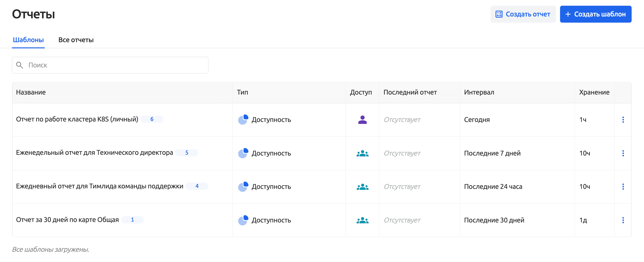Open report Отчет за 30 дней по карте Общая
This screenshot has width=644, height=262.
coord(67,220)
